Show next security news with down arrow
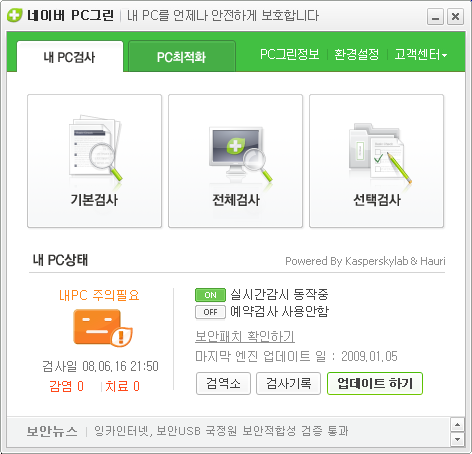 (x=457, y=439)
